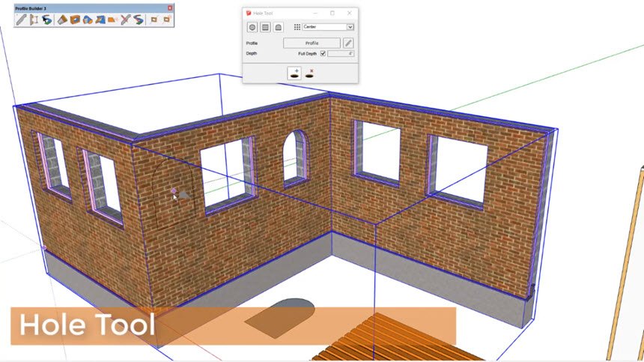
Task: Click the blue and orange bucket shapes icon
Action: pyautogui.click(x=88, y=19)
